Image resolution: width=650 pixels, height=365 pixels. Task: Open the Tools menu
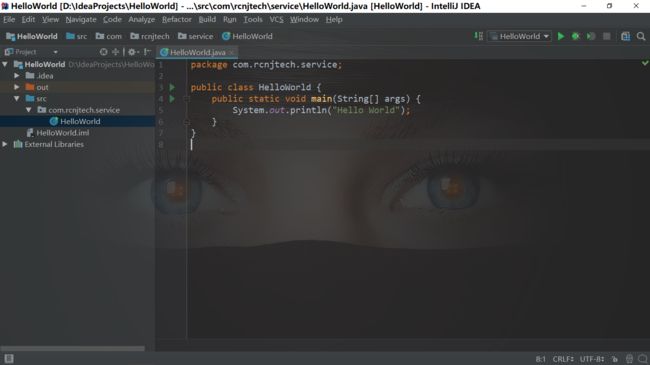point(253,19)
